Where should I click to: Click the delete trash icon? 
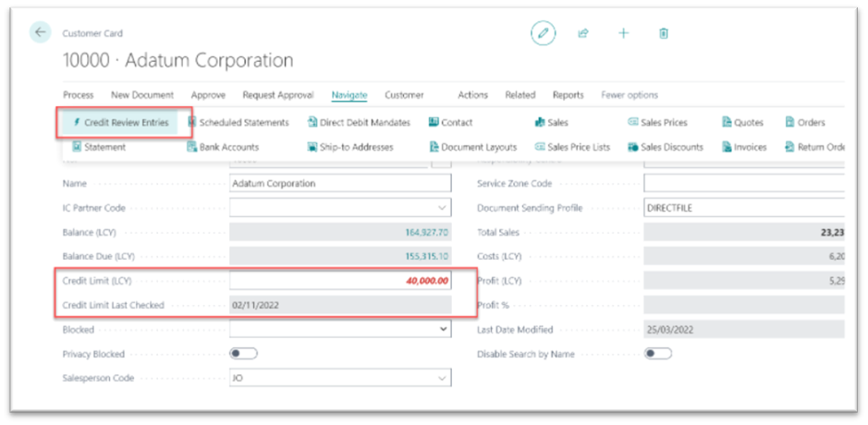664,33
